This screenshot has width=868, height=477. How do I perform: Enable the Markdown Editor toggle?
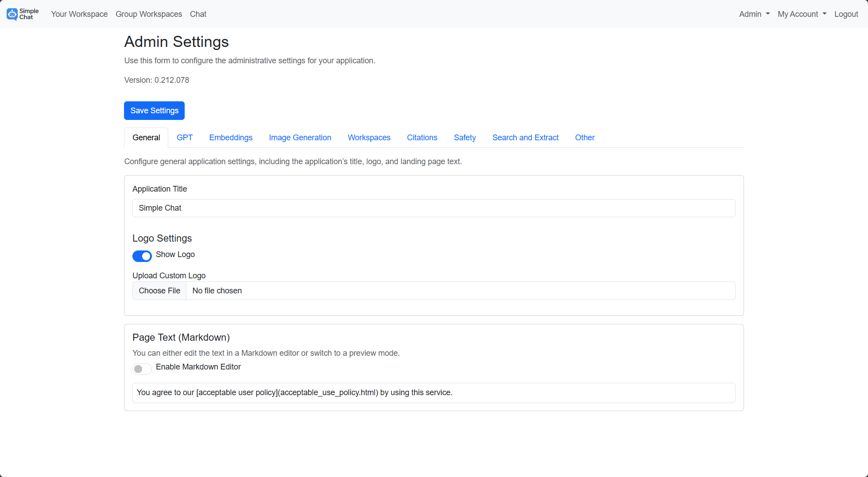(142, 369)
